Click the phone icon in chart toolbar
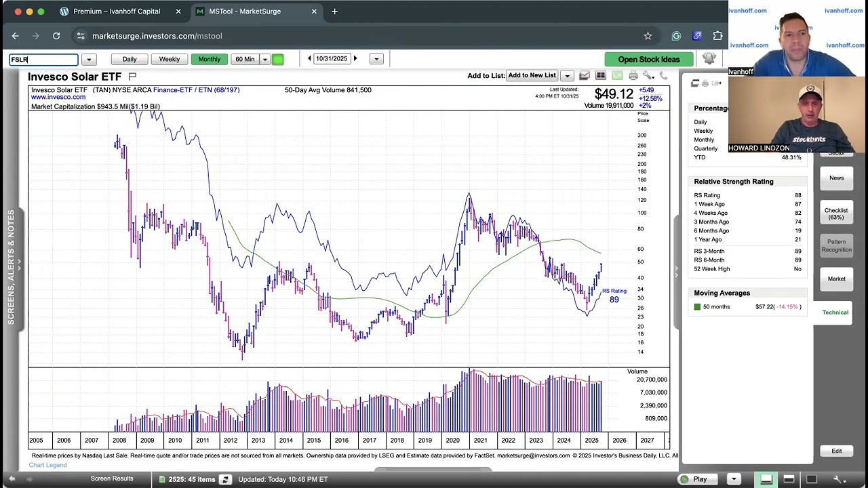The height and width of the screenshot is (488, 868). click(664, 75)
